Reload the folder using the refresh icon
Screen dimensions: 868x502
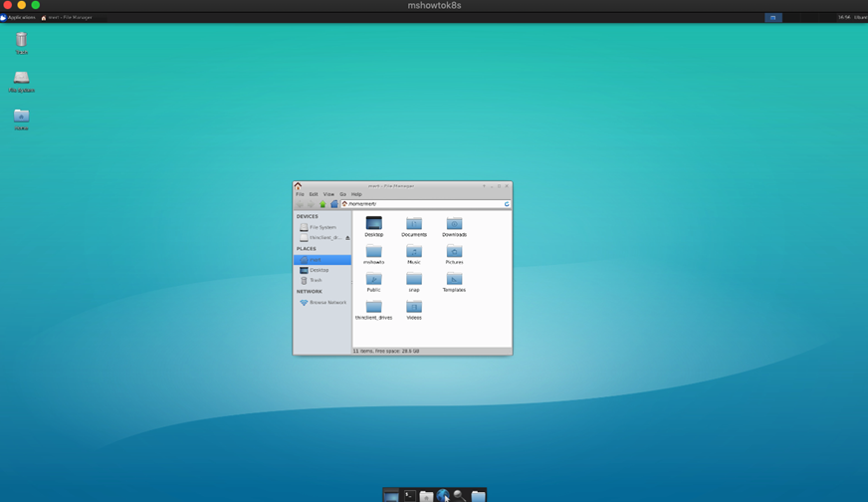pyautogui.click(x=506, y=204)
